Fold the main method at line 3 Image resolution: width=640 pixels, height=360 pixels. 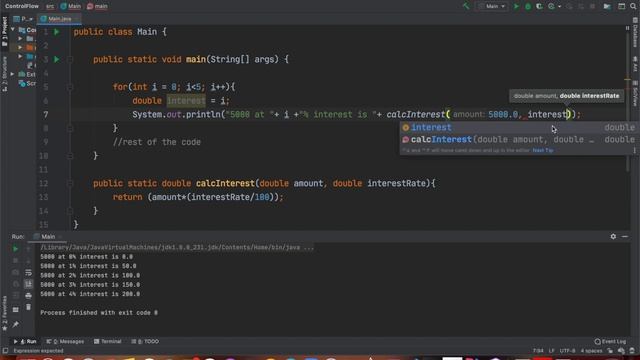(x=70, y=60)
